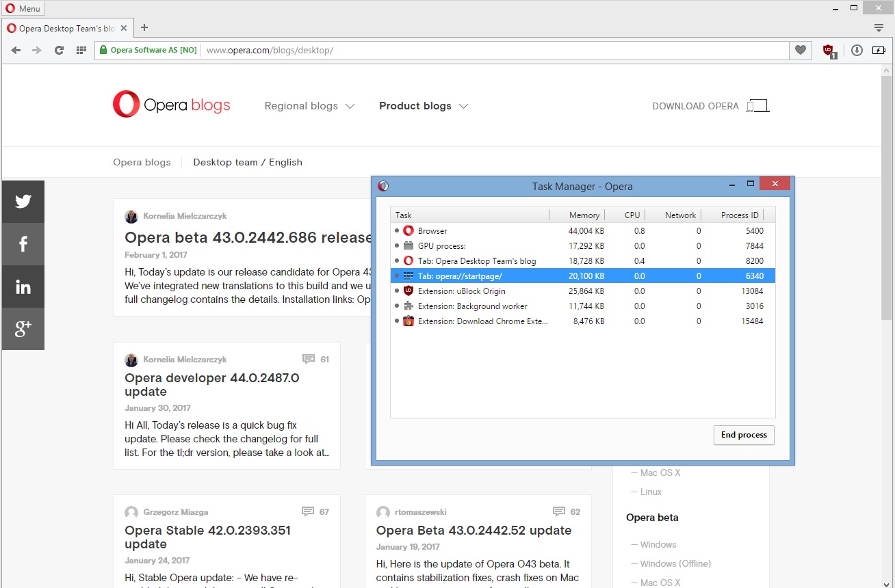Select Tab: Opera Desktop Team's blog row
Image resolution: width=895 pixels, height=588 pixels.
pos(582,260)
